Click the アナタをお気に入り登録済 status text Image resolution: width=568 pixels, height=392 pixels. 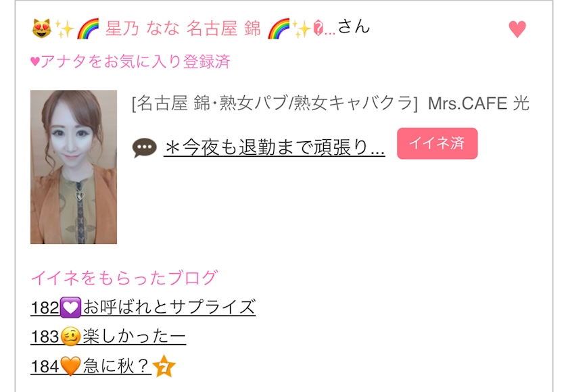pos(131,61)
